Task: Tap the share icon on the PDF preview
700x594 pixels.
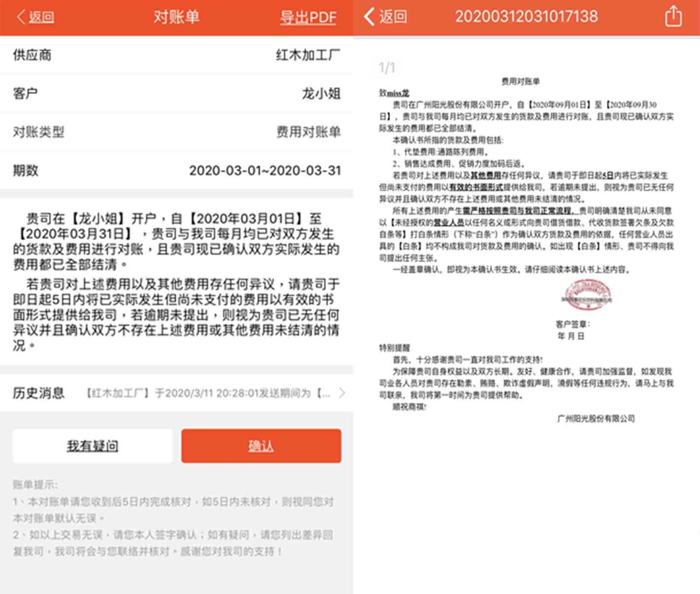Action: 673,16
